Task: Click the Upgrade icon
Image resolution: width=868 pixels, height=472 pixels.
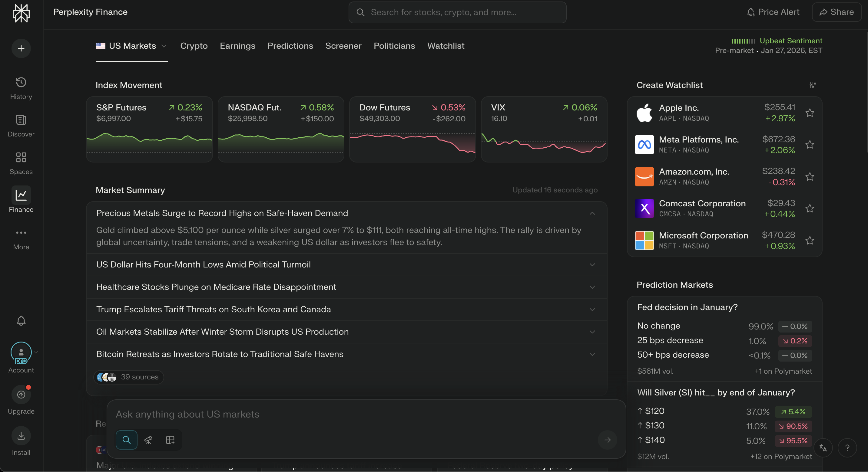Action: (21, 395)
